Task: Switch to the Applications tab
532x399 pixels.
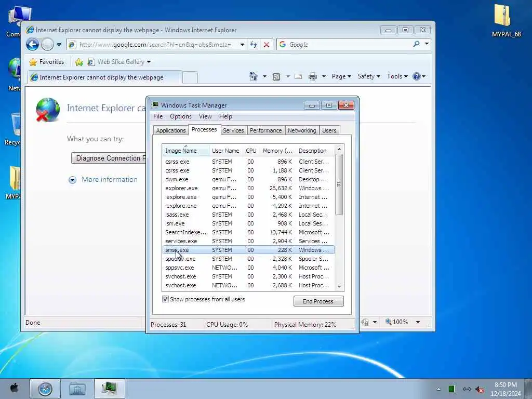Action: click(170, 130)
